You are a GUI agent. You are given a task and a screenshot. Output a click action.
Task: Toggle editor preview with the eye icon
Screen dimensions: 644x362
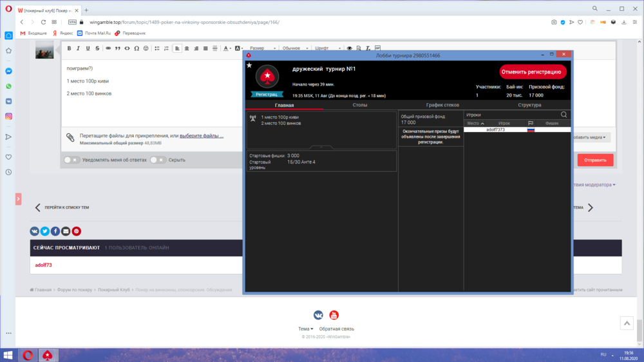coord(350,48)
